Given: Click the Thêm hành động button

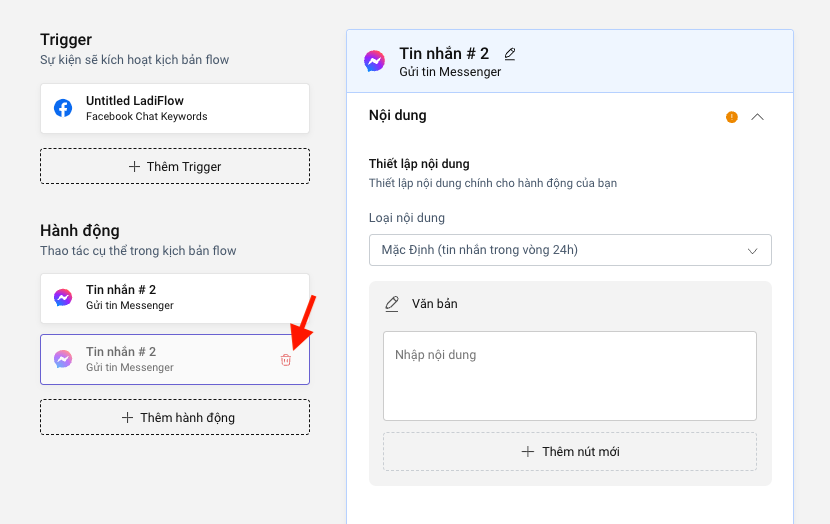Looking at the screenshot, I should pyautogui.click(x=175, y=417).
